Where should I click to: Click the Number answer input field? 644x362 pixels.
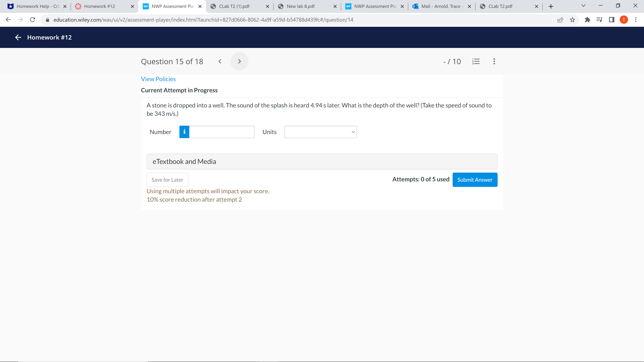coord(222,132)
